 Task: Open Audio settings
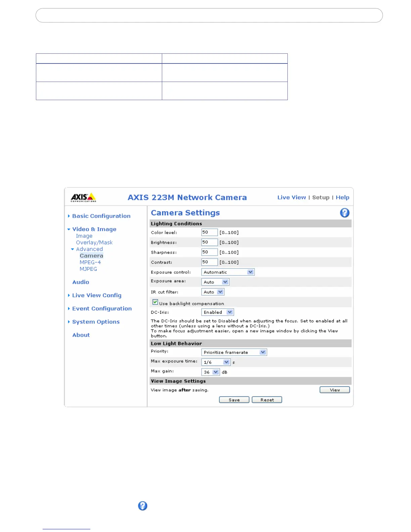81,282
